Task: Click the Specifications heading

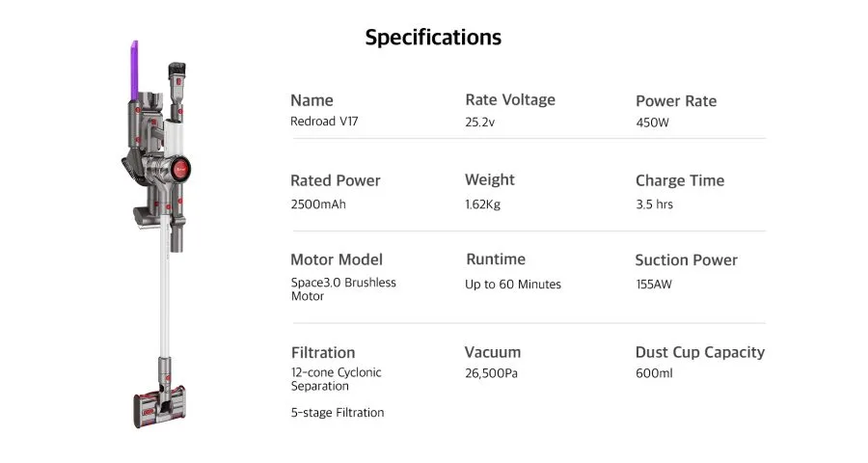Action: [x=433, y=38]
